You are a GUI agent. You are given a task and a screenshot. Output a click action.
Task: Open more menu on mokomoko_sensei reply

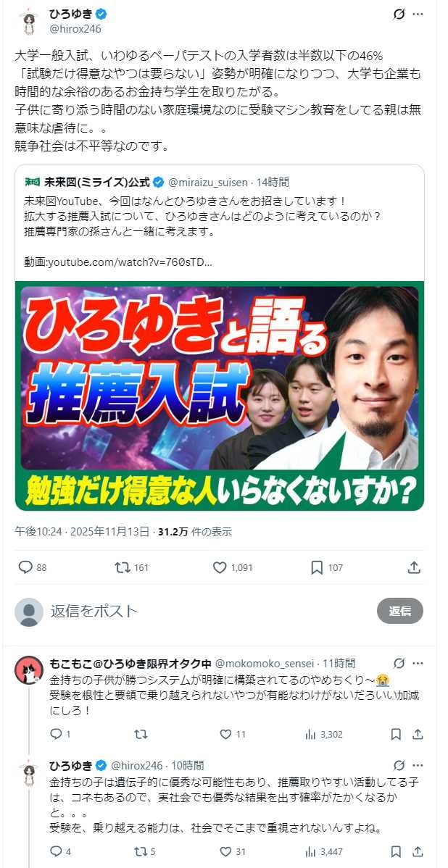click(418, 663)
